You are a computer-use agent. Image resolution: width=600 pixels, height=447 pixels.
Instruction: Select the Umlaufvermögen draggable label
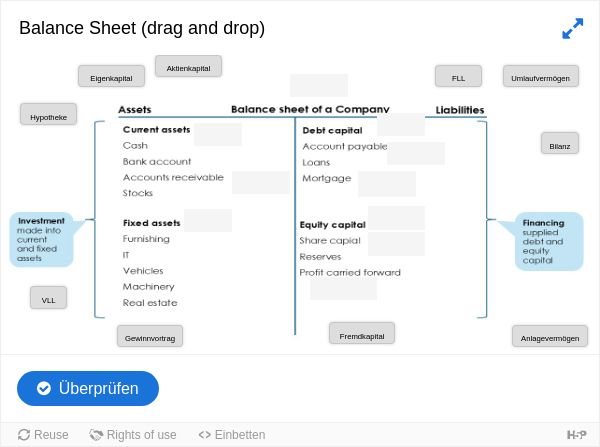(541, 76)
